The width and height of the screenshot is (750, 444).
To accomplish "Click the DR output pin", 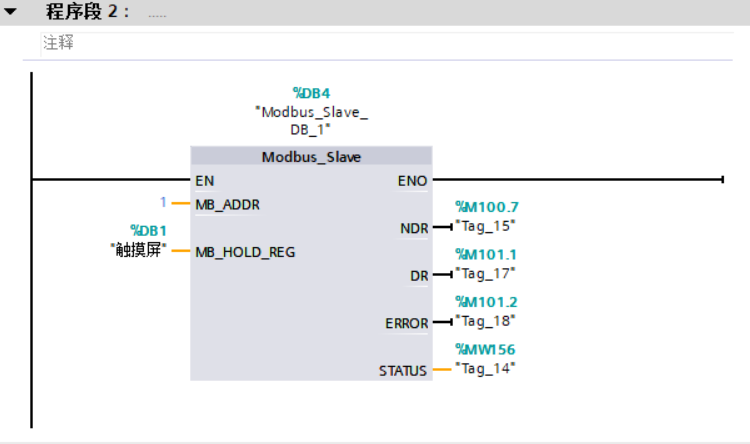I will 418,275.
